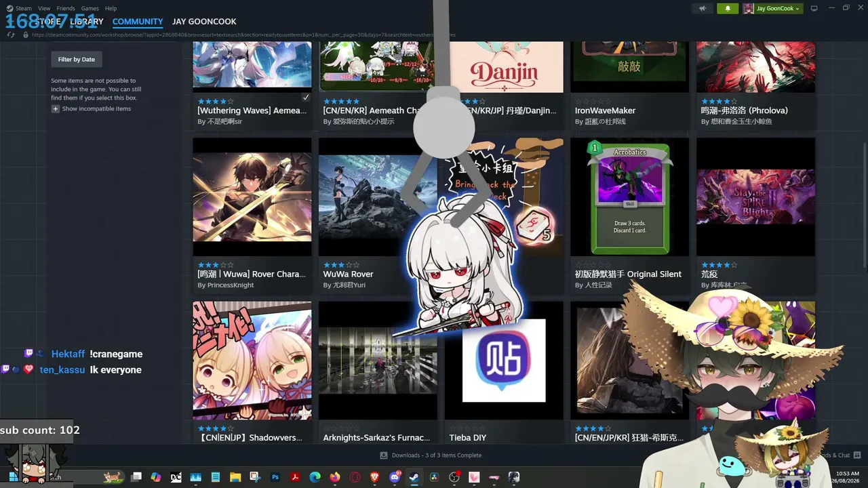The height and width of the screenshot is (488, 868).
Task: Click the DC icon on the taskbar
Action: pos(176,477)
